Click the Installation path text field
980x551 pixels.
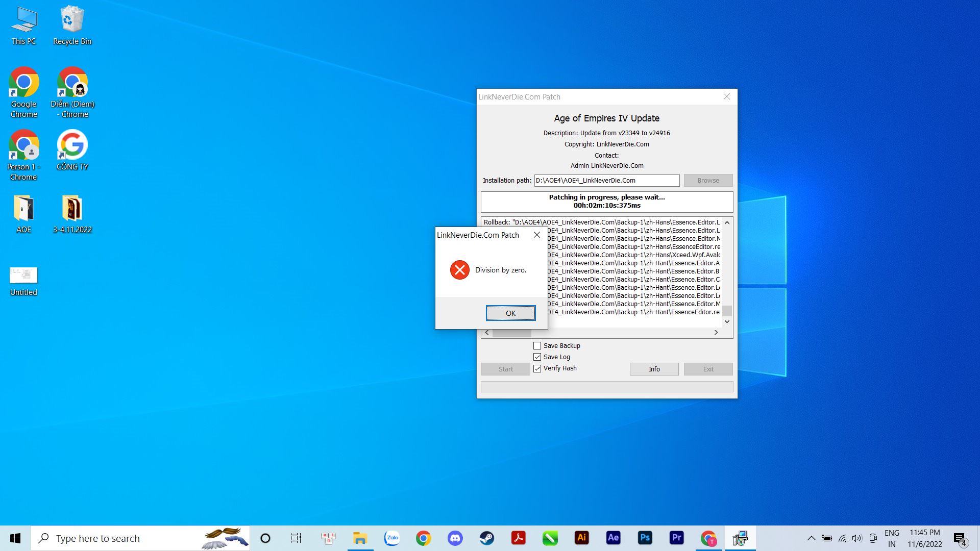[x=606, y=180]
